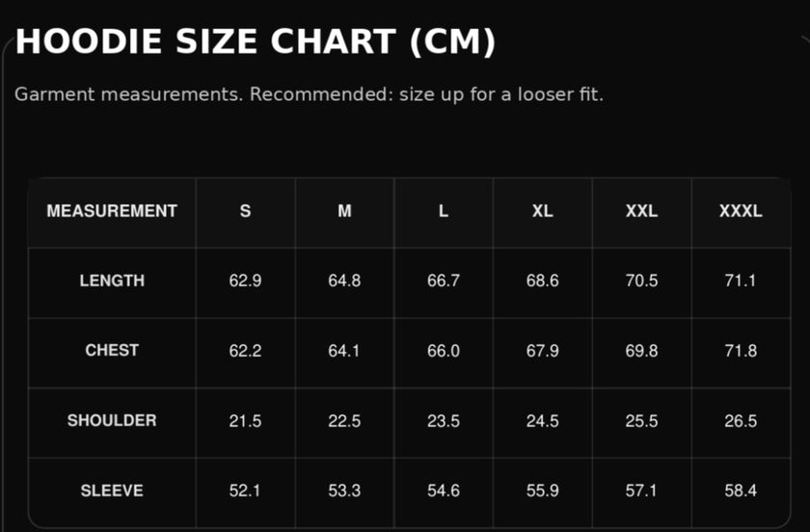The height and width of the screenshot is (532, 810).
Task: Click the SHOULDER row label
Action: [112, 421]
